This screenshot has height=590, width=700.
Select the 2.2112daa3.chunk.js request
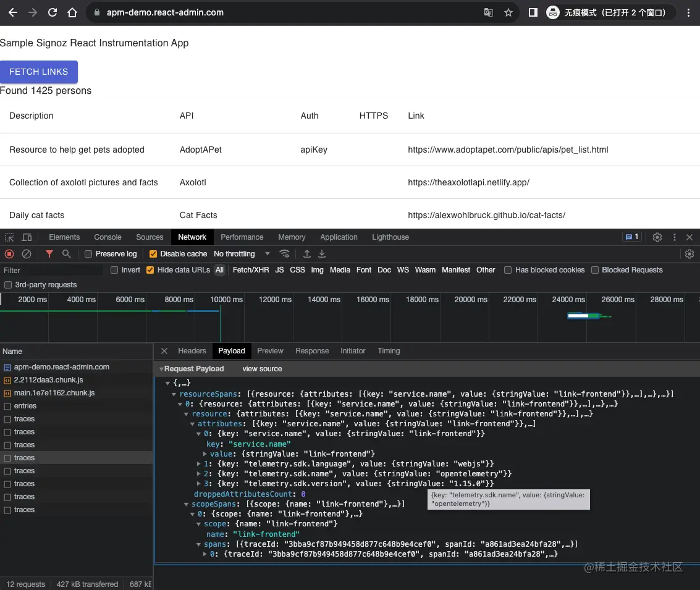tap(77, 380)
